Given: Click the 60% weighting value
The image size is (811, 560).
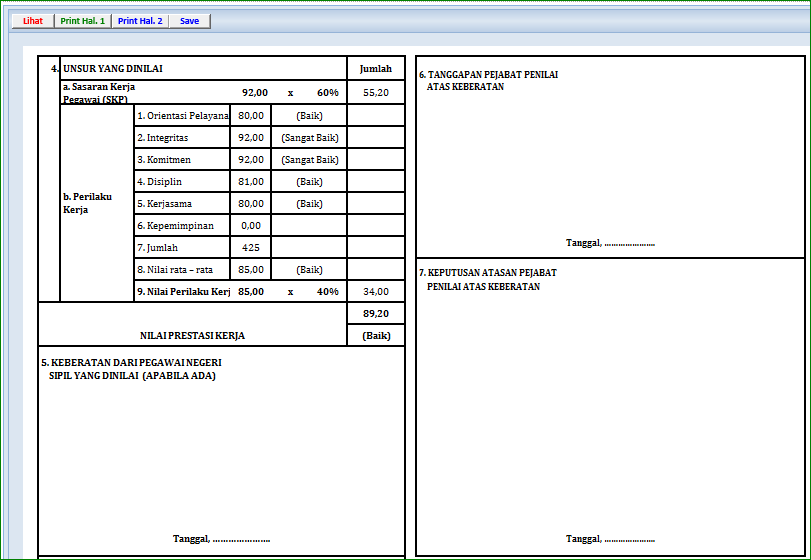Looking at the screenshot, I should click(x=328, y=93).
